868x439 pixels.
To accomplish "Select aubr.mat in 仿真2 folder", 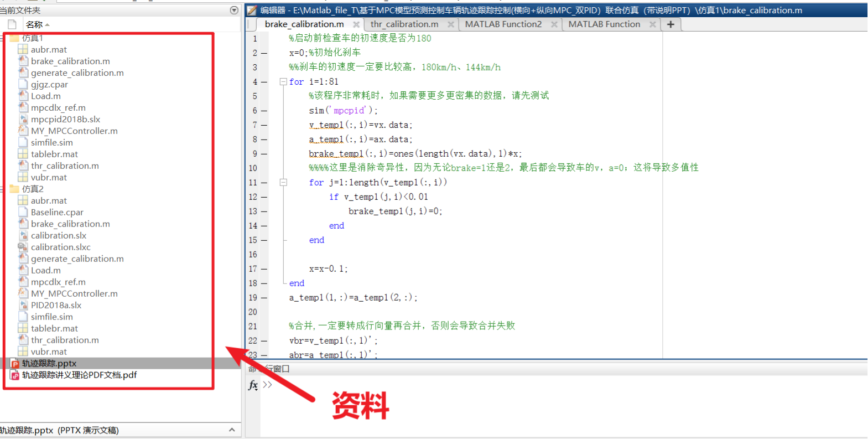I will pos(49,200).
